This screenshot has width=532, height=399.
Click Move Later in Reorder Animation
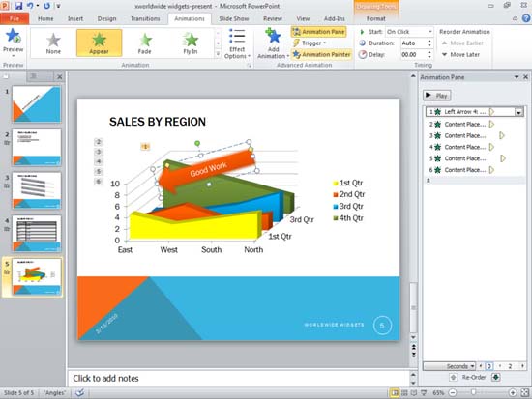tap(460, 54)
